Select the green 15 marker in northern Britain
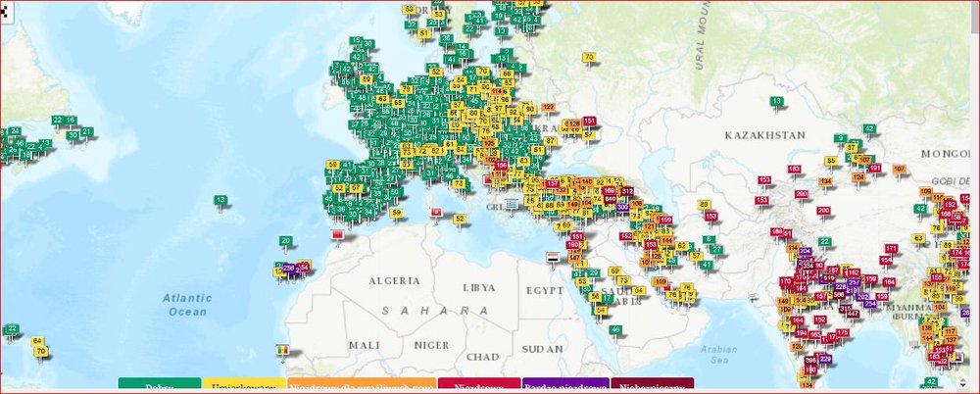 356,40
